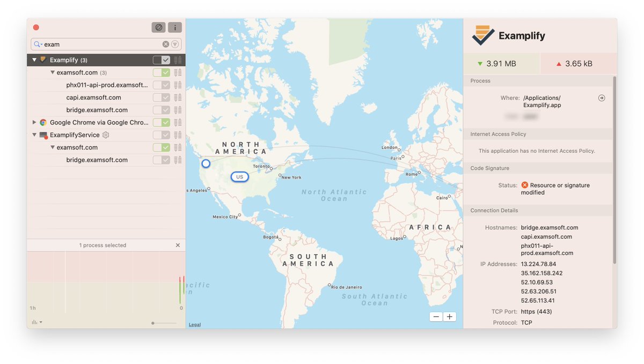644x364 pixels.
Task: Click traffic meter for first bridge.examsoft.com row
Action: pos(178,110)
